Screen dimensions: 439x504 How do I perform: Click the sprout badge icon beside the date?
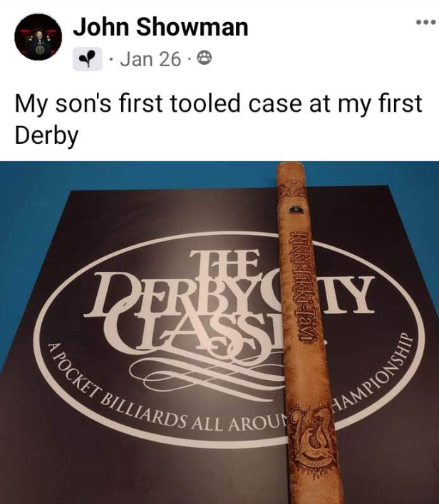(88, 59)
